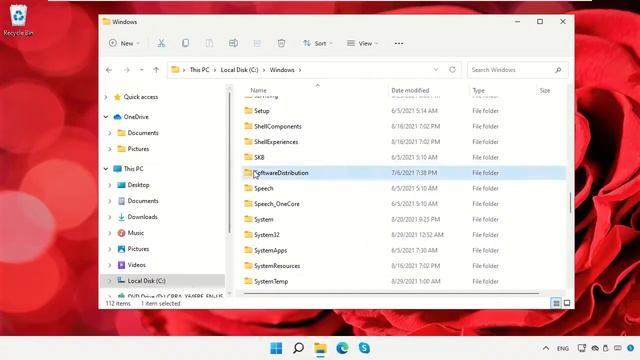Open recent locations dropdown arrow

(x=142, y=70)
